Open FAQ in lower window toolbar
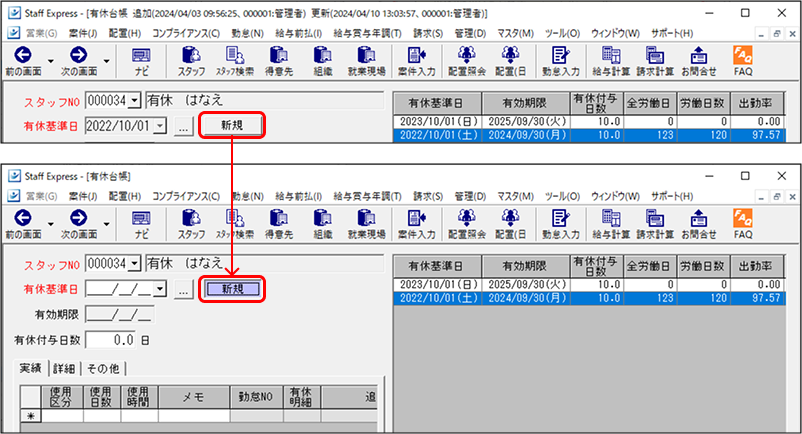The image size is (802, 434). 743,224
